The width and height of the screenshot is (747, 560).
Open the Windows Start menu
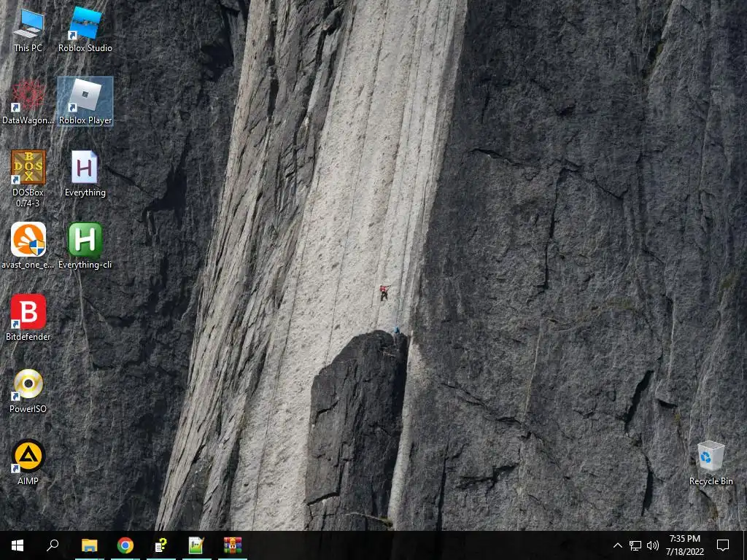18,545
